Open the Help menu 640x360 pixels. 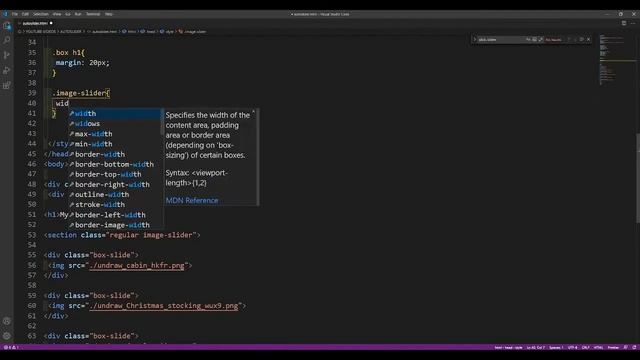pyautogui.click(x=109, y=14)
